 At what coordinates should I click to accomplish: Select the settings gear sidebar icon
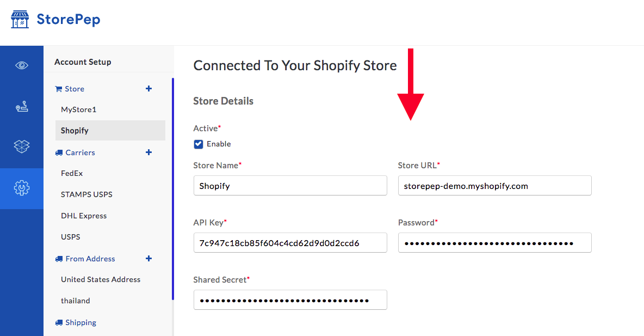[22, 188]
